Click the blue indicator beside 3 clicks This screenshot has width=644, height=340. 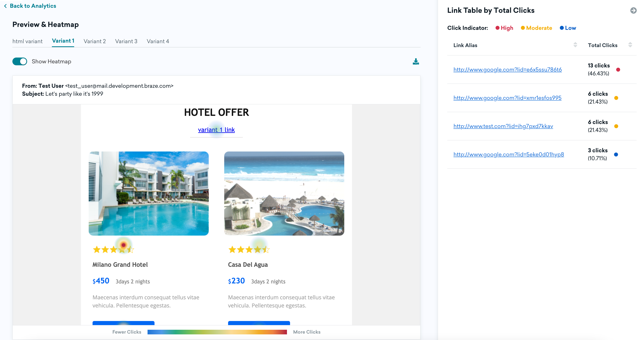pyautogui.click(x=616, y=154)
